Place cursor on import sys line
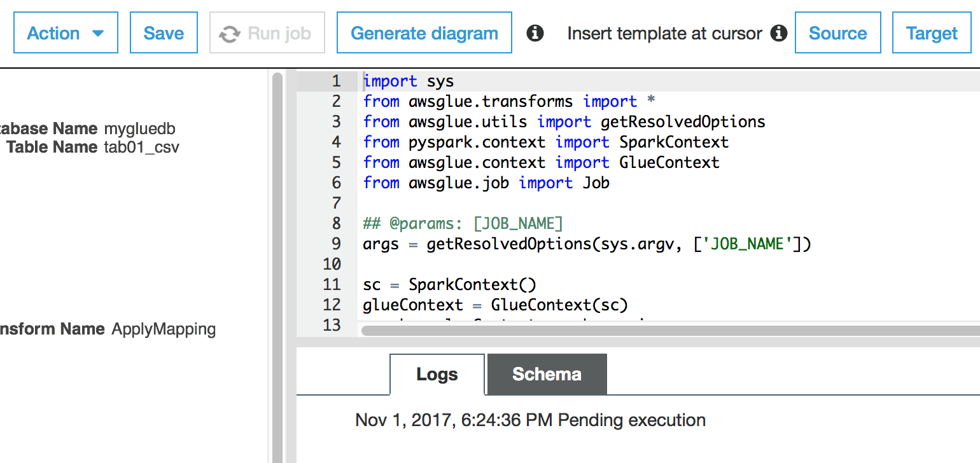Image resolution: width=980 pixels, height=463 pixels. click(x=409, y=81)
